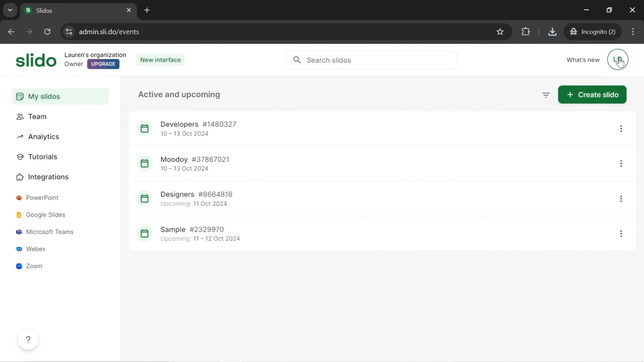Click the Upgrade account menu item
This screenshot has height=362, width=644.
[x=103, y=64]
